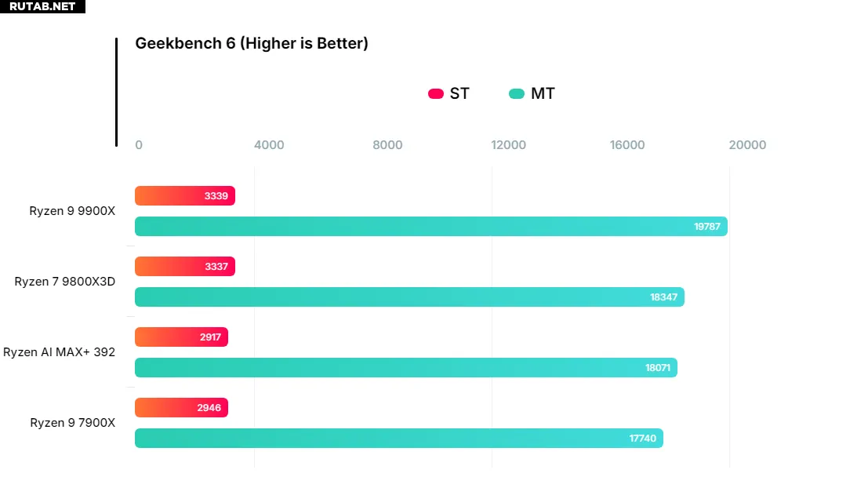Toggle the ST legend series
868x477 pixels.
[x=459, y=94]
